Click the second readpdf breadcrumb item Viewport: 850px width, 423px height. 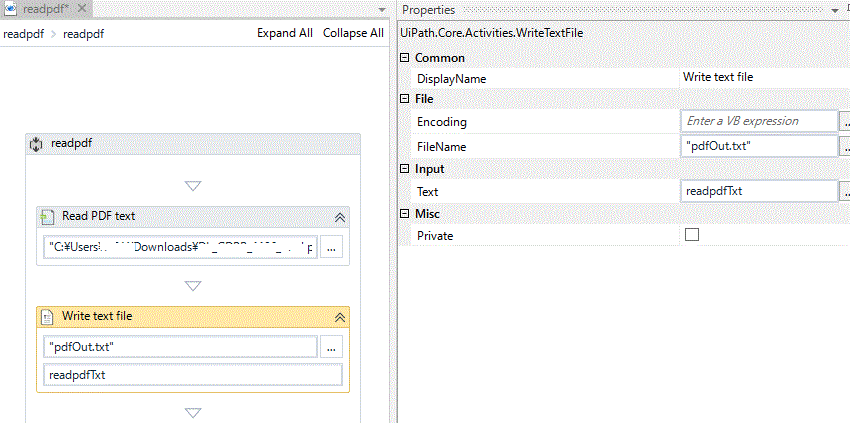pyautogui.click(x=83, y=34)
